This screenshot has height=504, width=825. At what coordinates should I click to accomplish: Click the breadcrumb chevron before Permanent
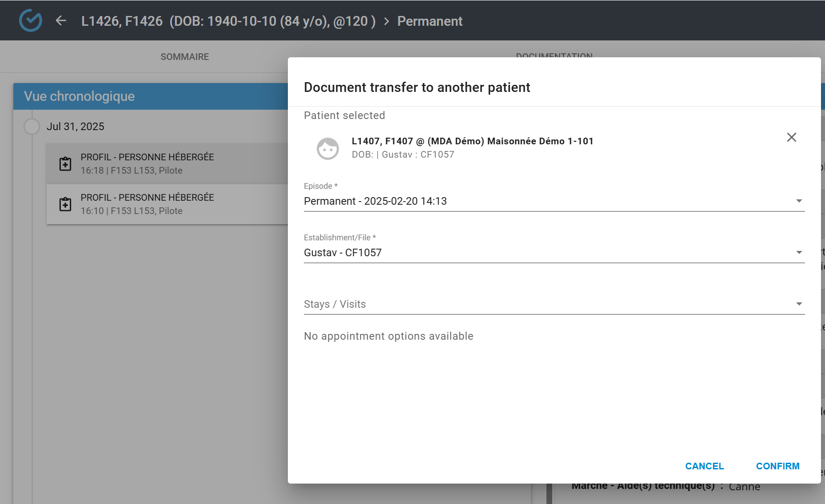tap(387, 21)
